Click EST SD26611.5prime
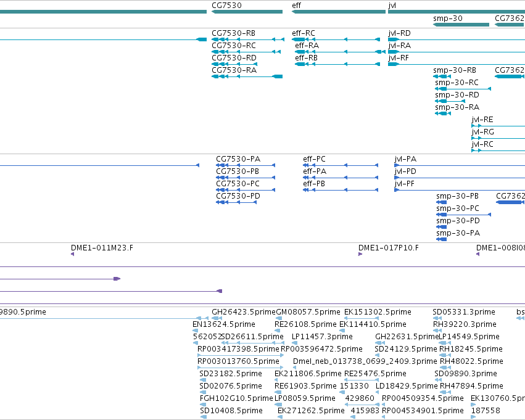The height and width of the screenshot is (420, 525). click(253, 337)
